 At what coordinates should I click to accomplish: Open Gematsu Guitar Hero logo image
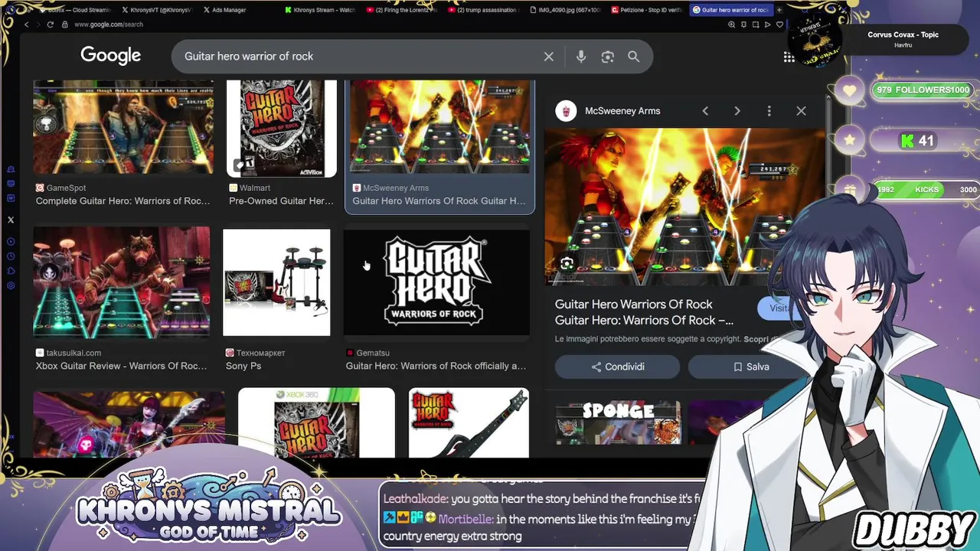coord(436,282)
